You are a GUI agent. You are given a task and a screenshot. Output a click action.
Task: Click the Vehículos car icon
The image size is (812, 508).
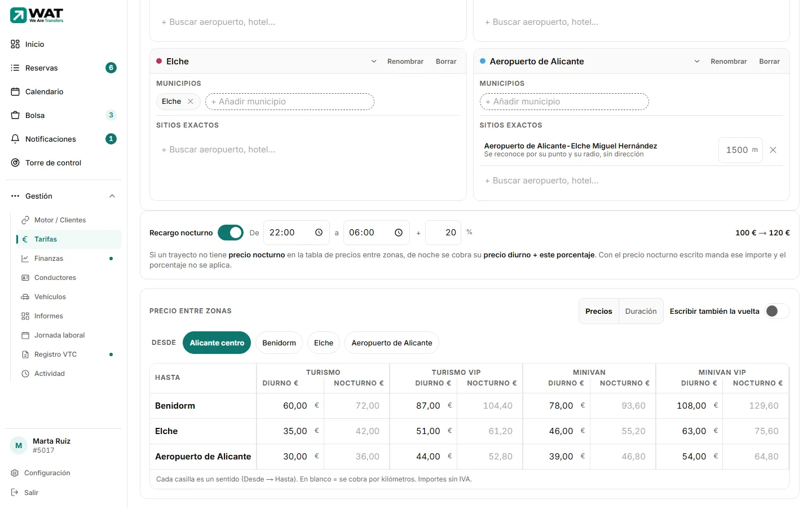pos(25,297)
